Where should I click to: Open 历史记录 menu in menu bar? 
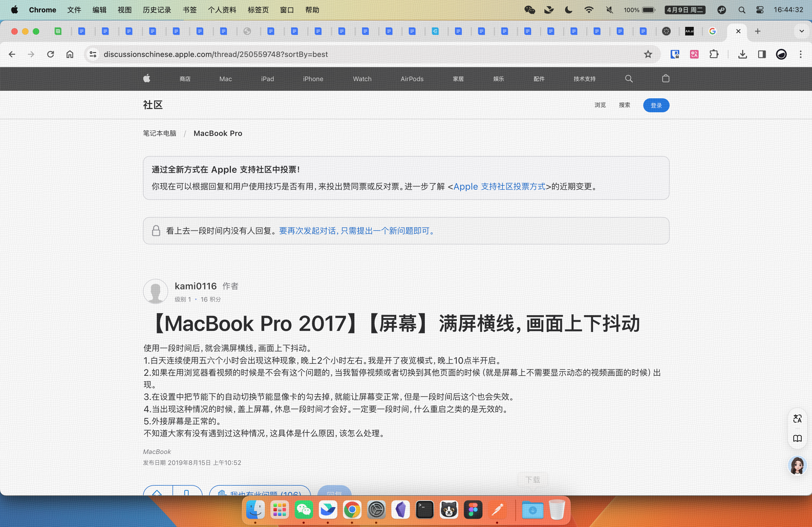point(157,10)
